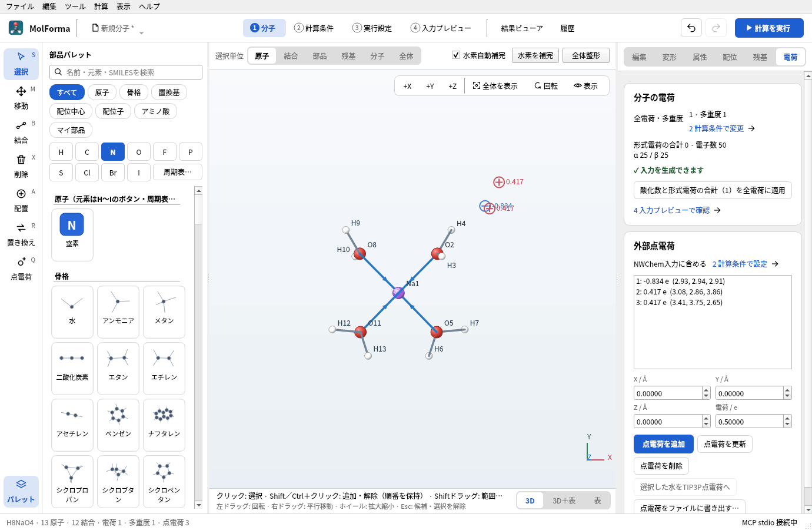Choose the 結合 bond tool

(21, 132)
